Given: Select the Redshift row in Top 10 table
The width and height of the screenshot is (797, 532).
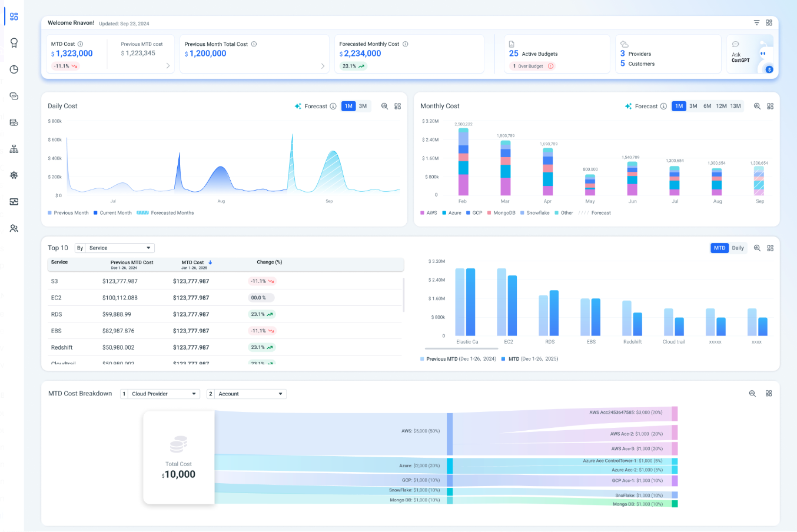Looking at the screenshot, I should (x=225, y=347).
